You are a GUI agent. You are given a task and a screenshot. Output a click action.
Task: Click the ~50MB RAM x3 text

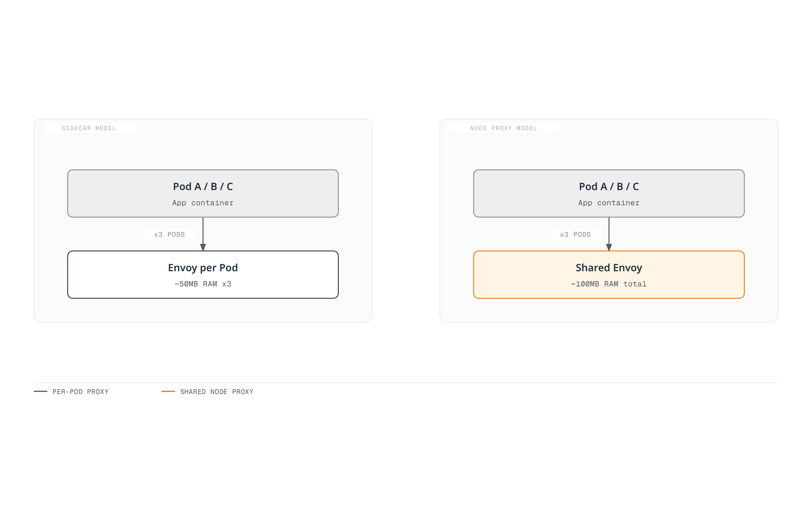(203, 284)
